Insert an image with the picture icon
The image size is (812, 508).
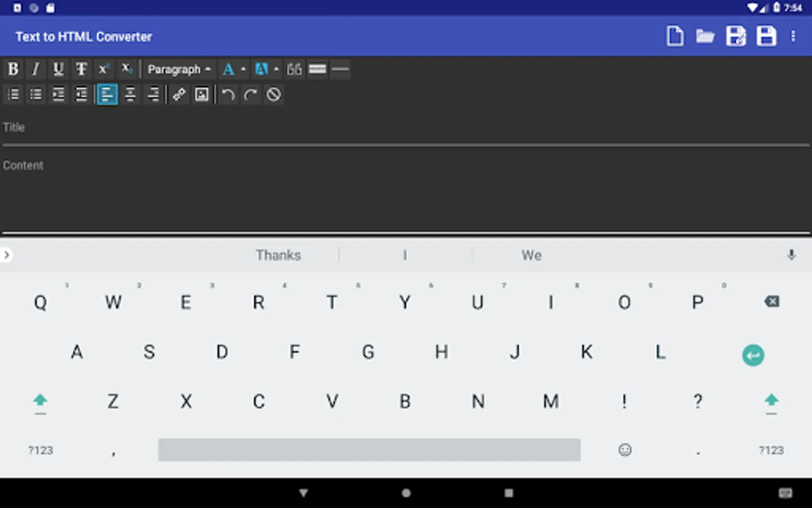pos(202,94)
